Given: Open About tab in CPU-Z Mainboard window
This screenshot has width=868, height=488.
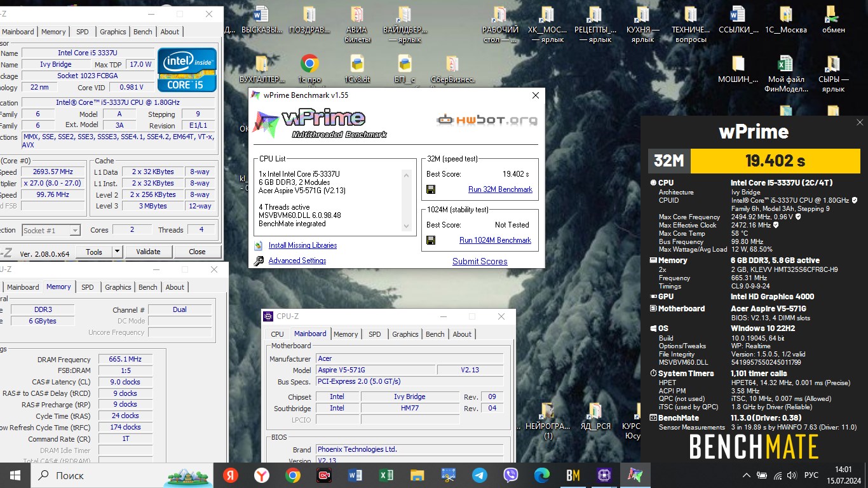Looking at the screenshot, I should 462,334.
